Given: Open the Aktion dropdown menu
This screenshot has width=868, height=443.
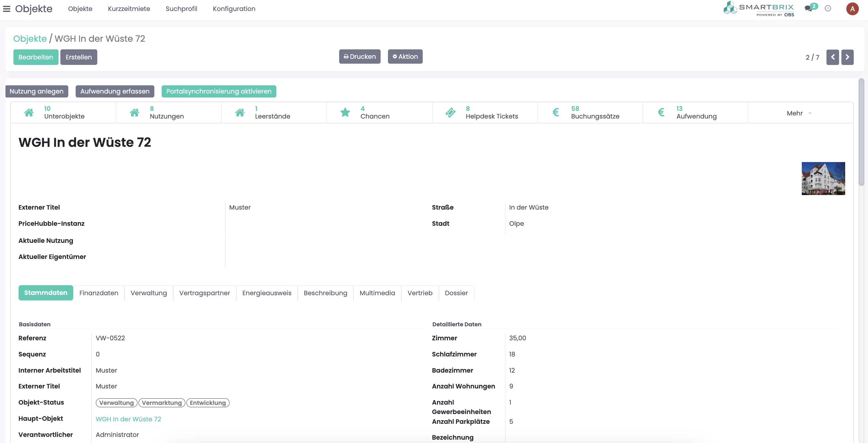Looking at the screenshot, I should 405,57.
